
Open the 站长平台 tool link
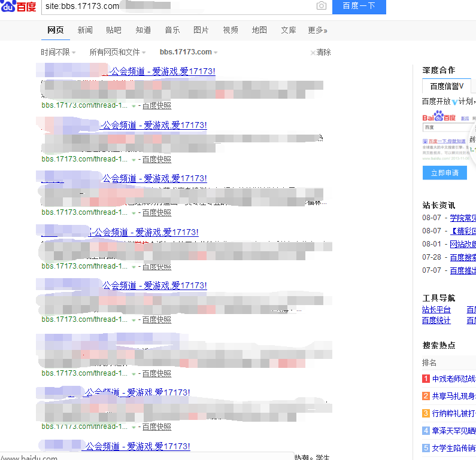point(436,310)
